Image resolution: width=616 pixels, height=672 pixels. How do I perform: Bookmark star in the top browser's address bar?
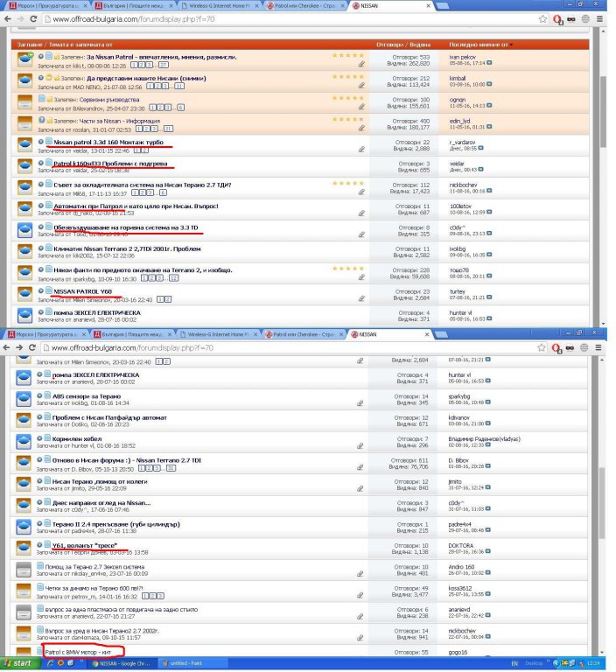pos(542,19)
